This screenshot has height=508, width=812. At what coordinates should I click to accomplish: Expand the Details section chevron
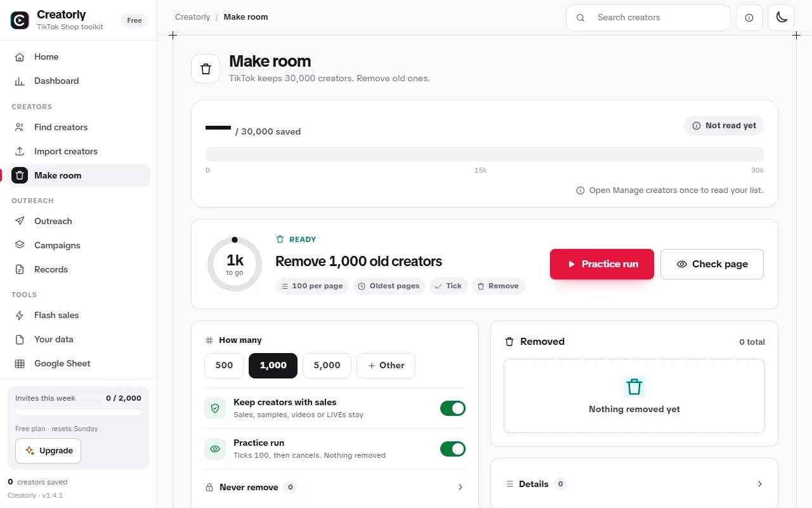point(760,484)
